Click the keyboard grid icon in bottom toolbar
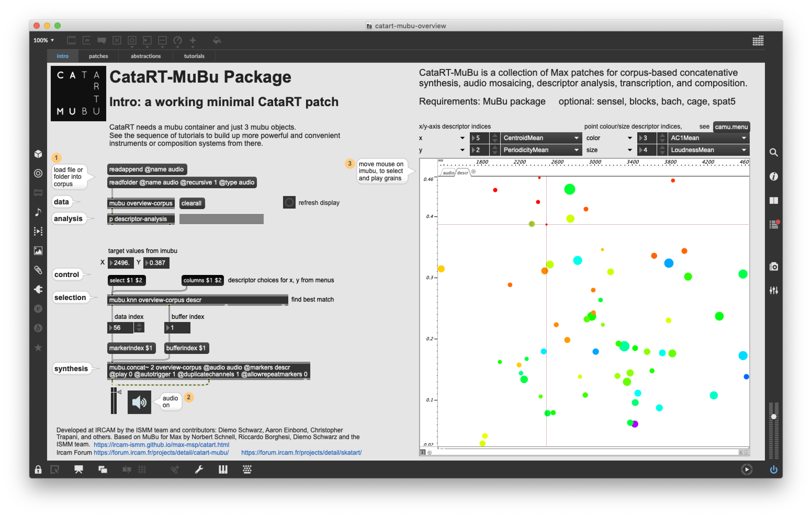 pyautogui.click(x=247, y=469)
